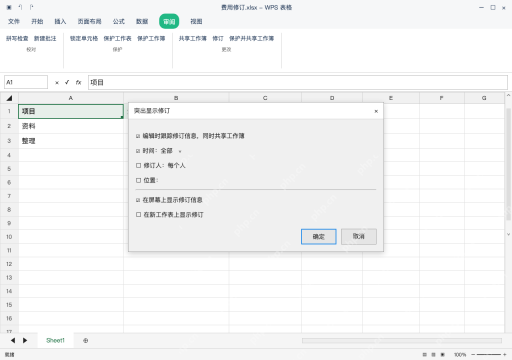
Task: Switch to the 公式 ribbon tab
Action: point(119,21)
